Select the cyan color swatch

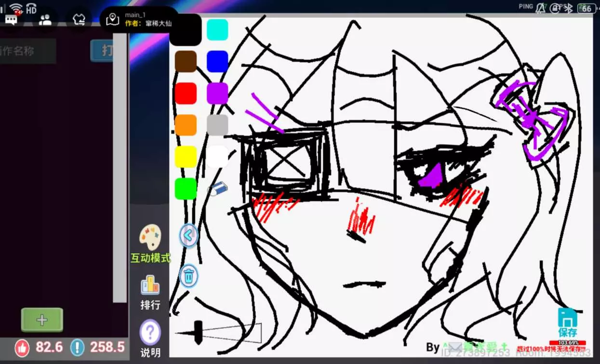coord(217,30)
